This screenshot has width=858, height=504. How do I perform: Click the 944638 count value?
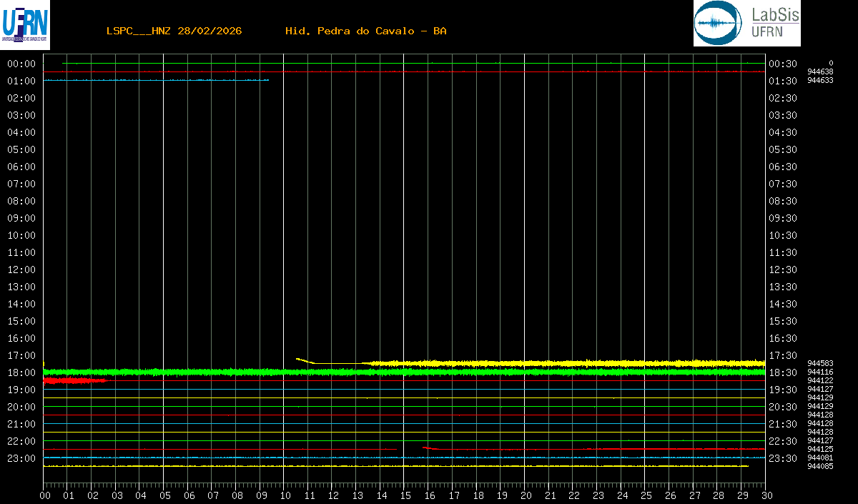pos(820,71)
